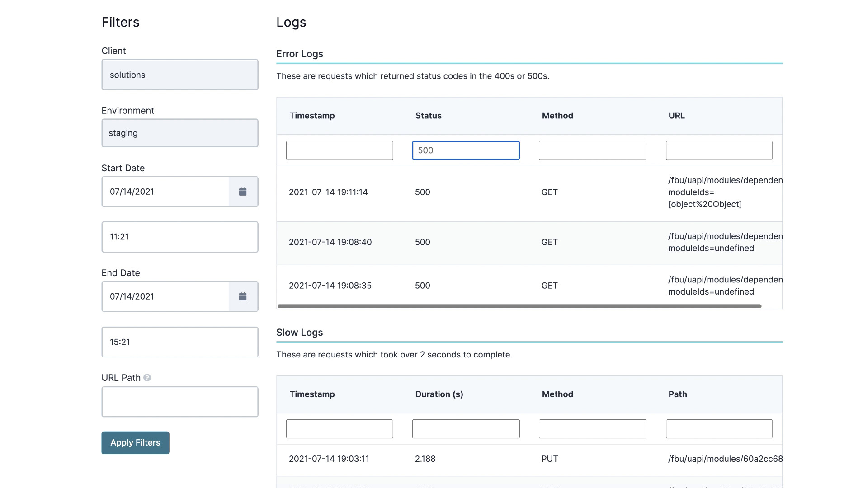868x488 pixels.
Task: Select the slow log entry with duration 2.188
Action: click(497, 459)
